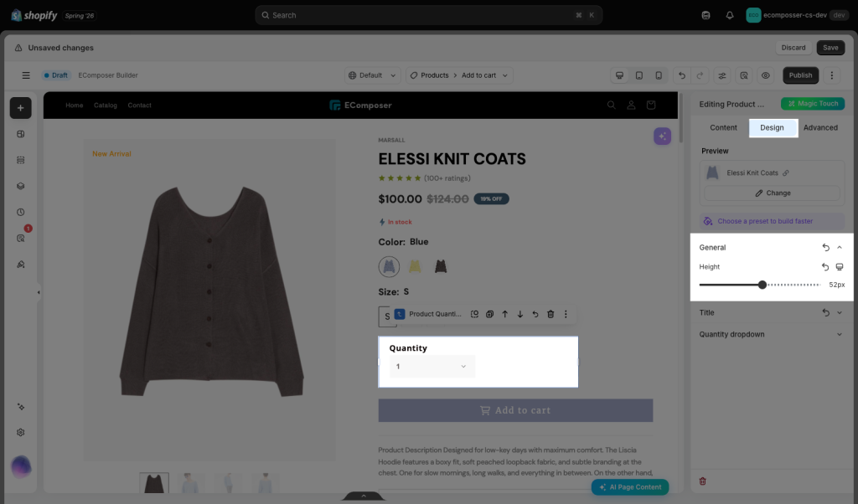Screen dimensions: 858x504
Task: Delete the selected Product Quantity element
Action: coord(550,314)
